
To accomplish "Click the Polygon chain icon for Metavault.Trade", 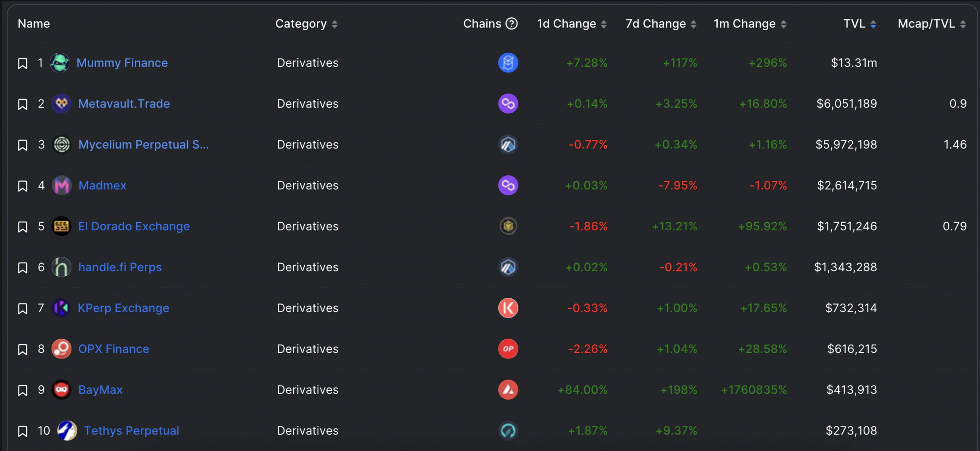I will 508,103.
